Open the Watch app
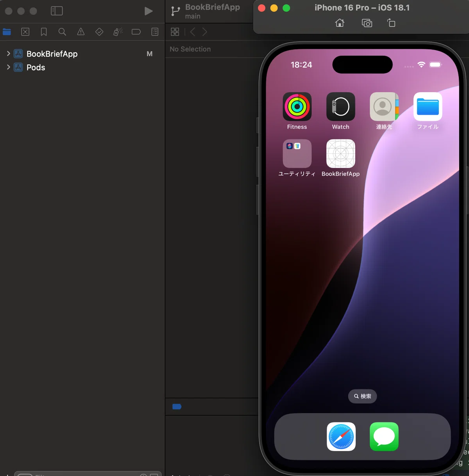This screenshot has height=476, width=469. [340, 107]
